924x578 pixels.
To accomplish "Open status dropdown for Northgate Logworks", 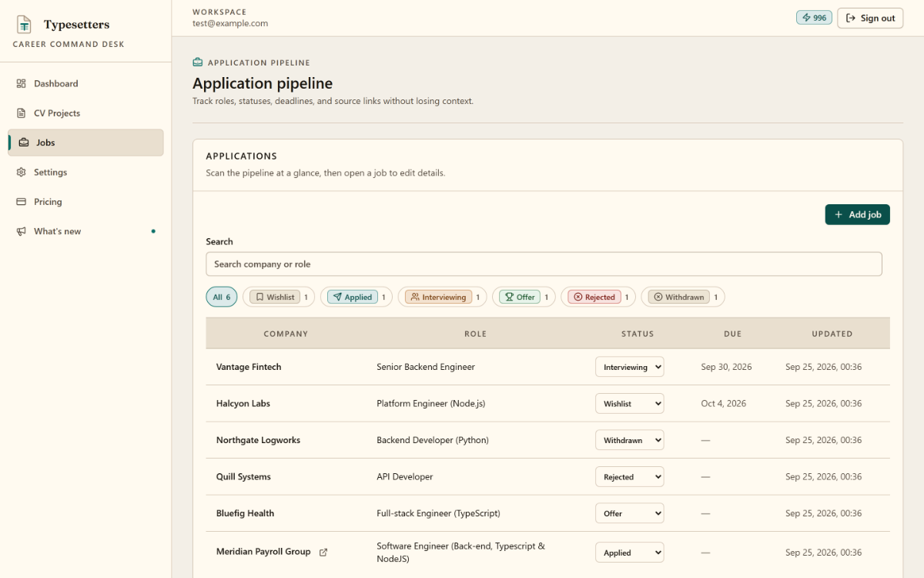I will point(629,440).
